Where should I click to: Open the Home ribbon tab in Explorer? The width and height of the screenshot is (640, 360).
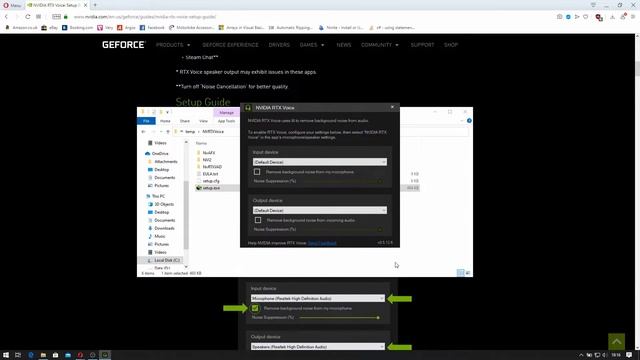tap(165, 121)
